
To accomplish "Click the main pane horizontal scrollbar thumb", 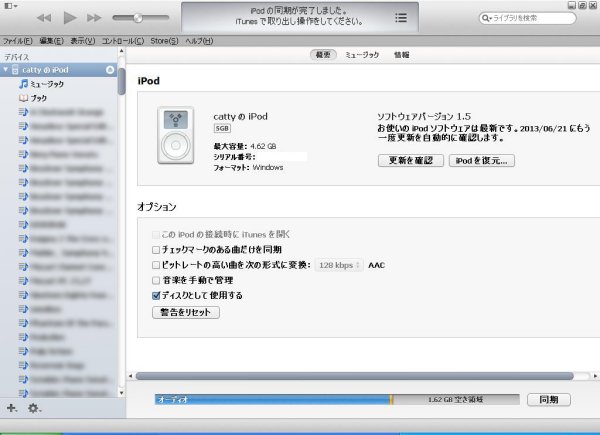I will [x=355, y=376].
